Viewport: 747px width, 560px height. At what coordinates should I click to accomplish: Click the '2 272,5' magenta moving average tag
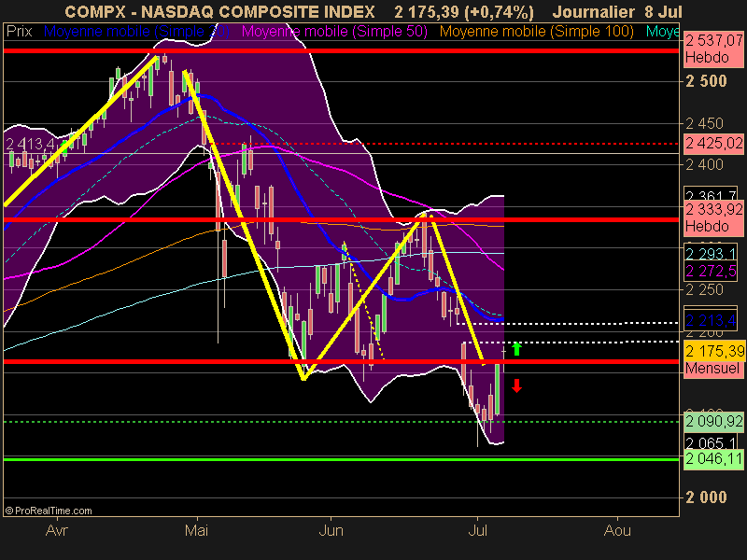point(711,272)
